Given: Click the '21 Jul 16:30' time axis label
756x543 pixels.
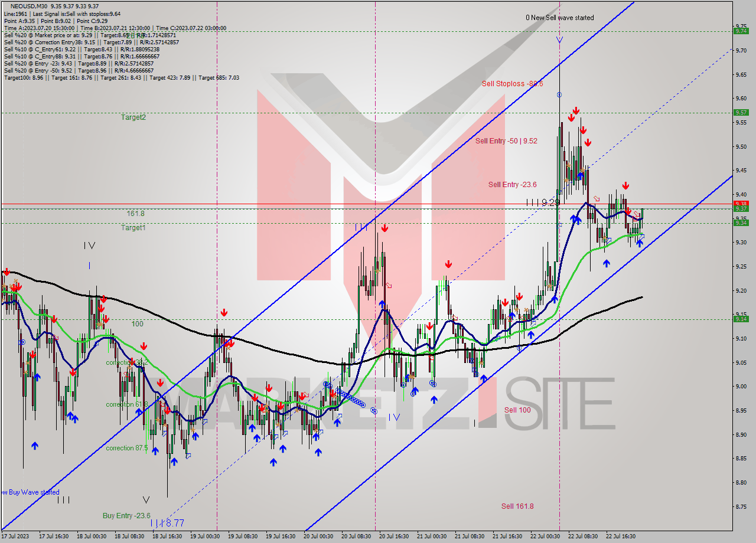Looking at the screenshot, I should pyautogui.click(x=507, y=537).
